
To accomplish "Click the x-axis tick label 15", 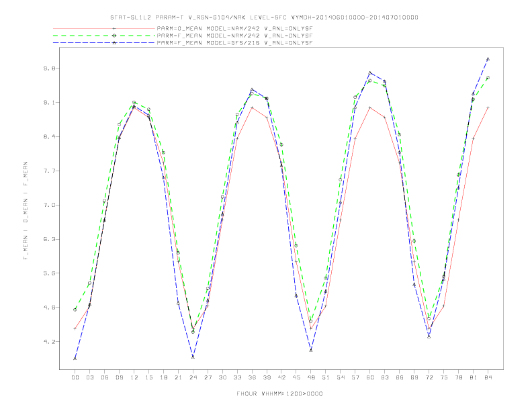I will coord(148,377).
